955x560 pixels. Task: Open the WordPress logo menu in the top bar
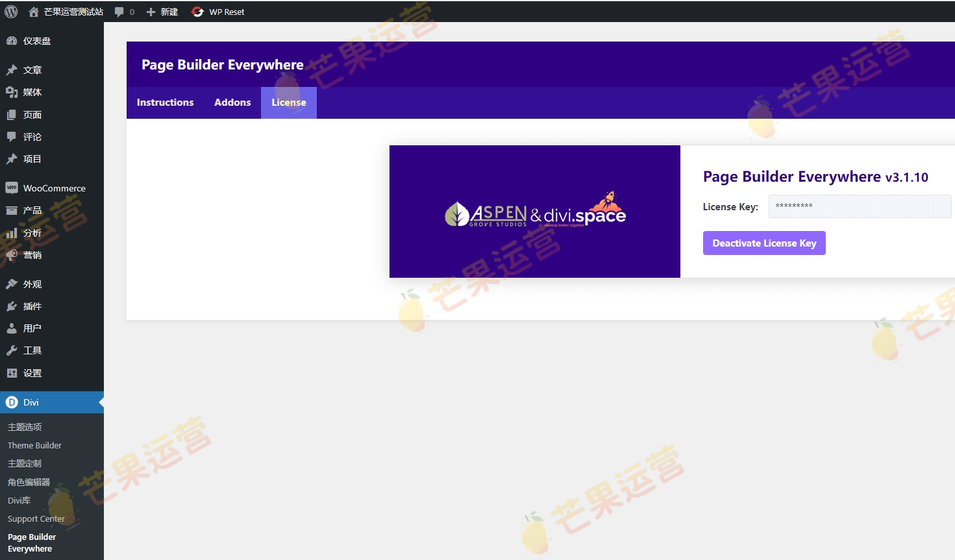(10, 11)
